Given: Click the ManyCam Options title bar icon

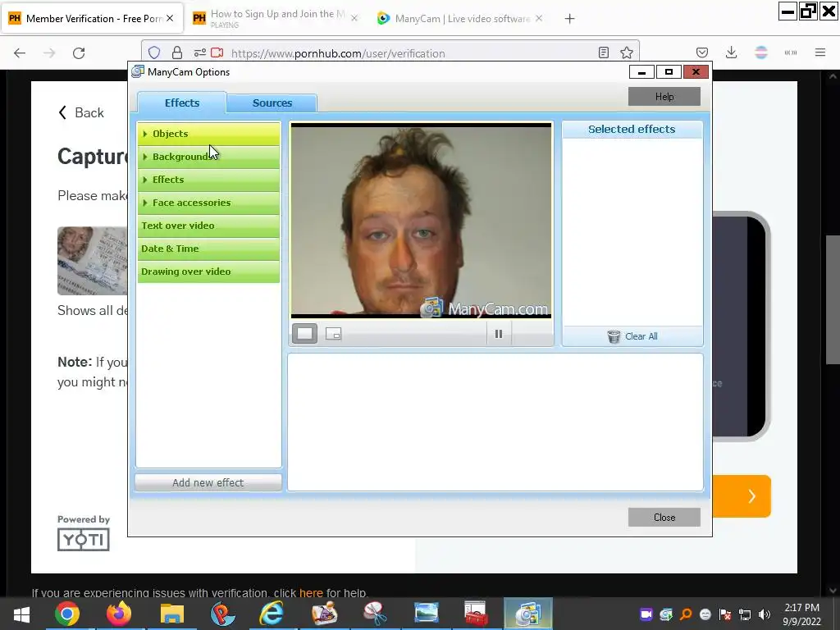Looking at the screenshot, I should point(138,72).
